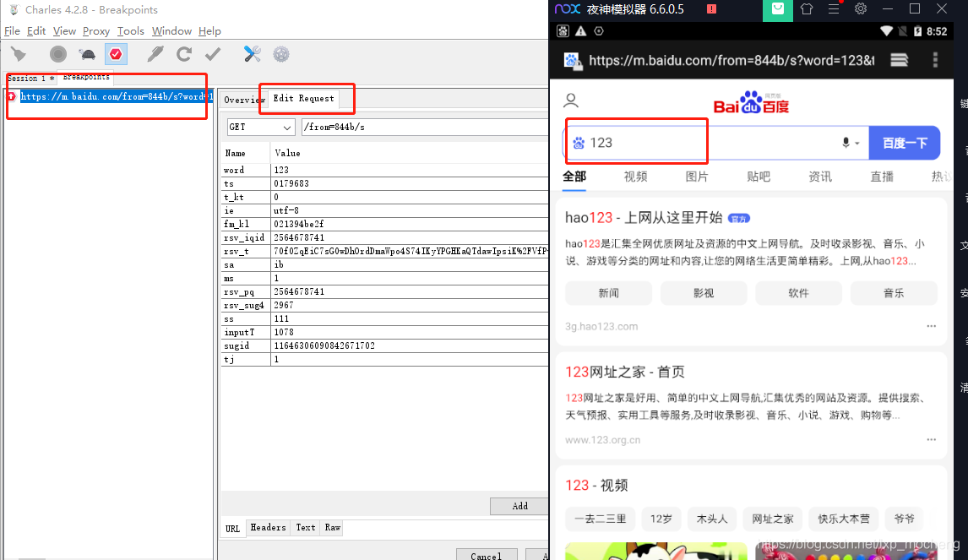
Task: Open the View menu in Charles
Action: click(x=64, y=31)
